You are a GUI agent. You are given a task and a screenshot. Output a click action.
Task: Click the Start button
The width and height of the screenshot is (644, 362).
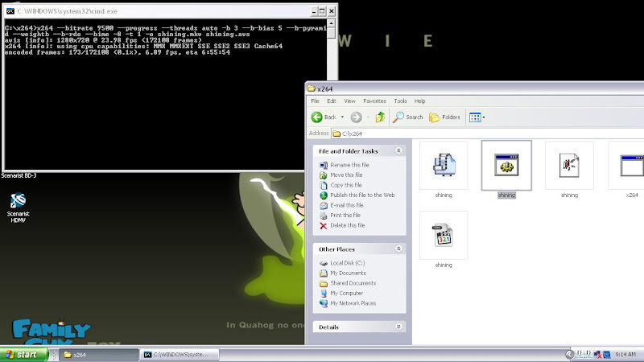[x=24, y=355]
